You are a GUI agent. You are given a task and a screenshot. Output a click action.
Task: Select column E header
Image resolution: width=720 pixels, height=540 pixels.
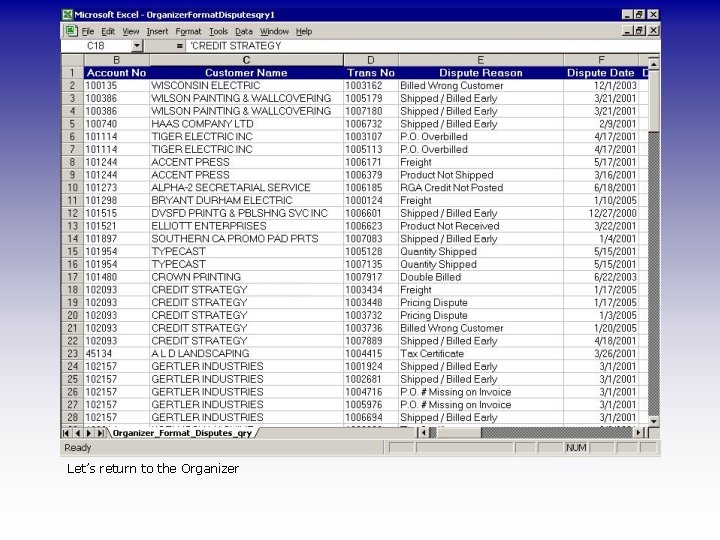click(x=481, y=60)
